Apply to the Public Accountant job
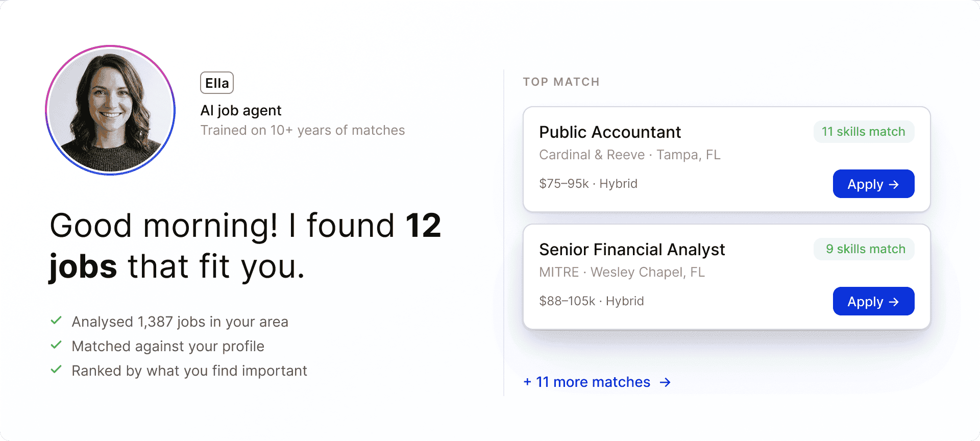Screen dimensions: 980x441 [x=873, y=184]
